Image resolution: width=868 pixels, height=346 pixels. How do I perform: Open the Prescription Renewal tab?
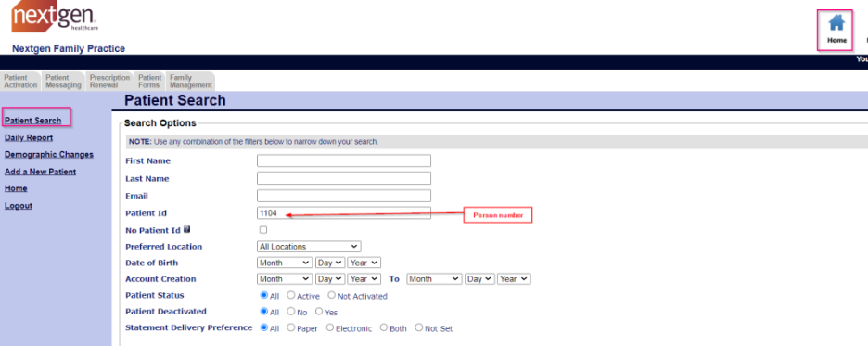pyautogui.click(x=109, y=82)
